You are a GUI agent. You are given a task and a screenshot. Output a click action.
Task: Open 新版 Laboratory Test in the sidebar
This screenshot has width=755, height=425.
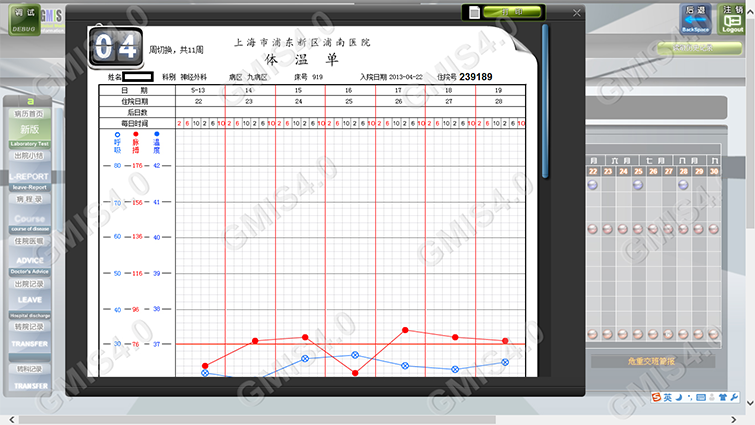[x=29, y=133]
